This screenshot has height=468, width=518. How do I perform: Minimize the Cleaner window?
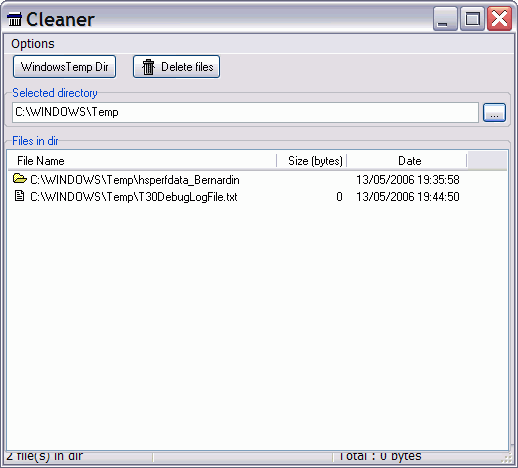tap(445, 19)
